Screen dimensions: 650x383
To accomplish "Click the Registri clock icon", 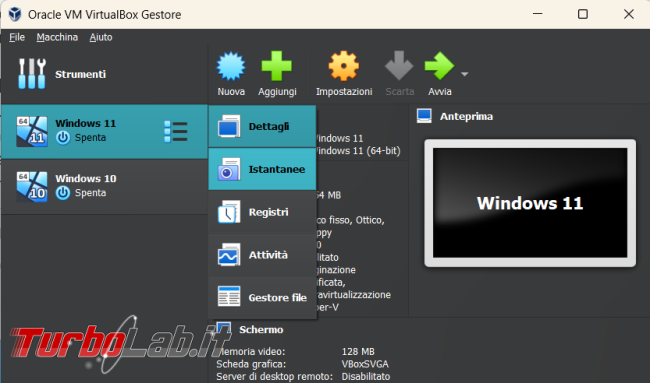I will 229,212.
